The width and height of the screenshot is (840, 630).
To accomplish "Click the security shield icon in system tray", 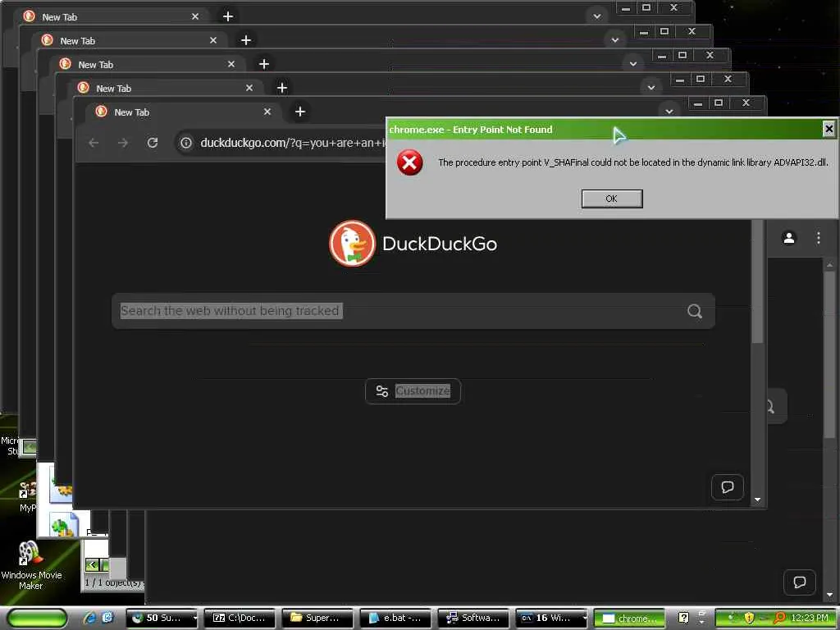I will point(749,618).
